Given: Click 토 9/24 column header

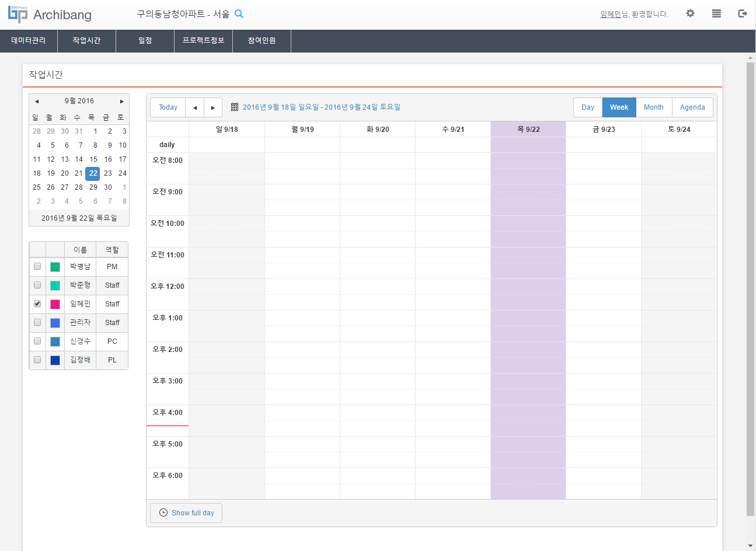Looking at the screenshot, I should [x=679, y=130].
